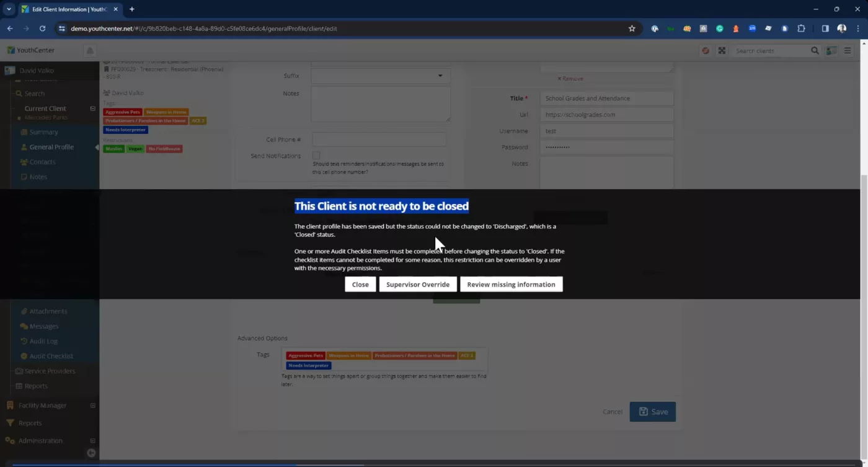Open the browser extensions puzzle icon

coord(801,29)
